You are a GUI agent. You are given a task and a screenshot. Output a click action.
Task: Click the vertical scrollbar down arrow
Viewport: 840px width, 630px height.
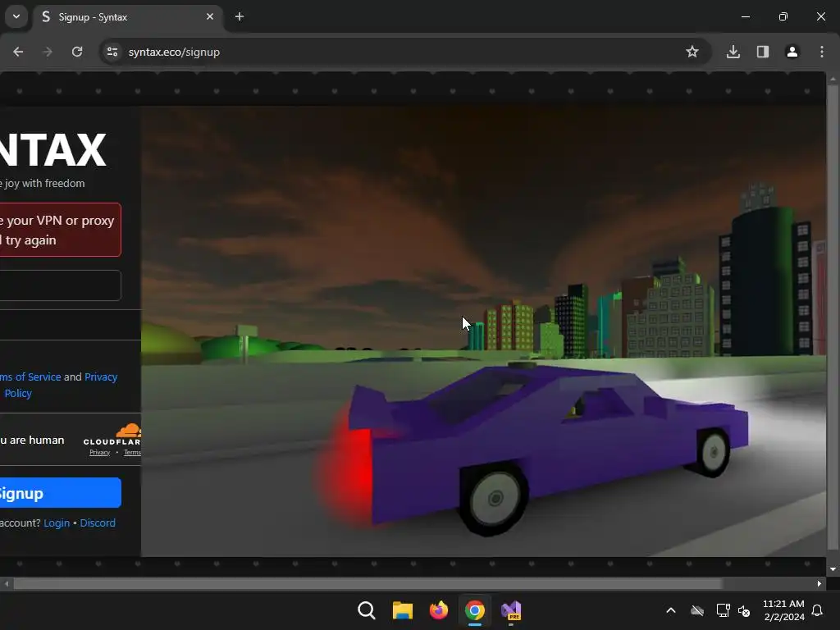click(x=833, y=569)
